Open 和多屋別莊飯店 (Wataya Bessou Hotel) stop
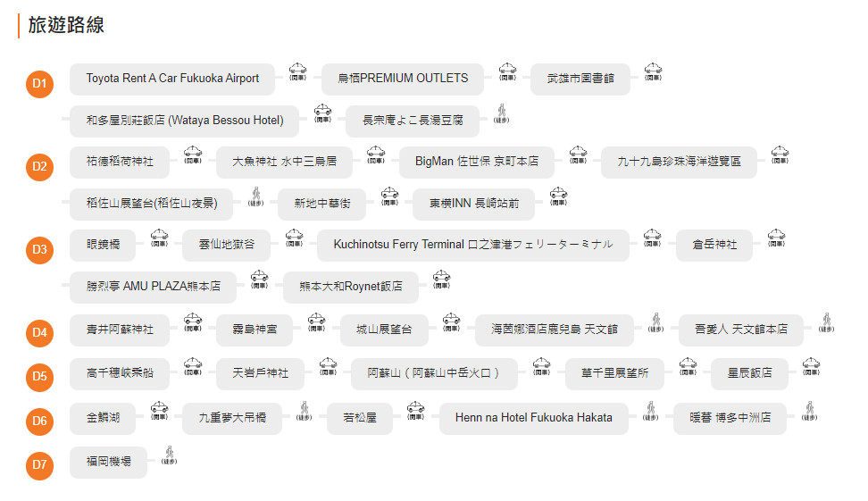Viewport: 868px width, 501px height. (185, 121)
